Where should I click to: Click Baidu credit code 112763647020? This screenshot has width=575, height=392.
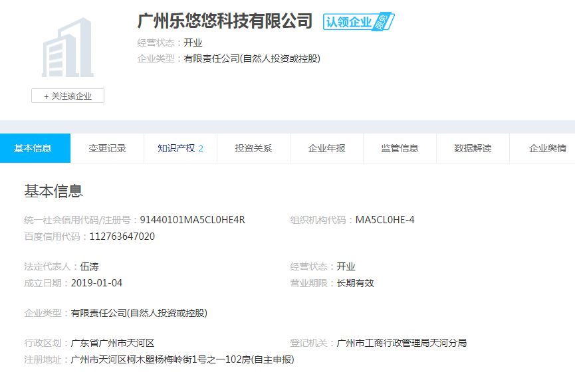pyautogui.click(x=122, y=237)
